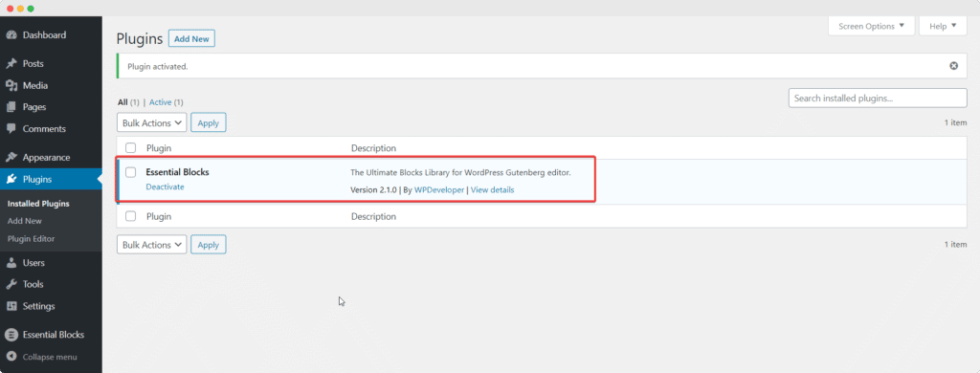Image resolution: width=980 pixels, height=373 pixels.
Task: Open Pages menu item
Action: click(34, 107)
